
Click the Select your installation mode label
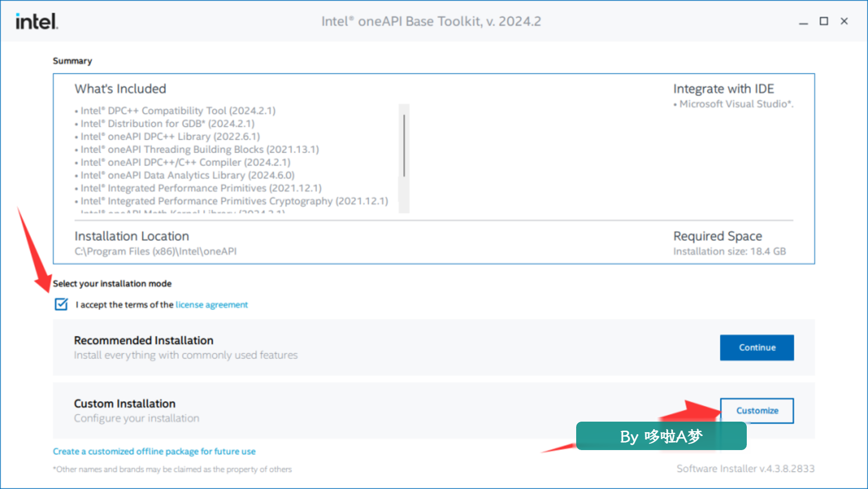click(x=112, y=283)
